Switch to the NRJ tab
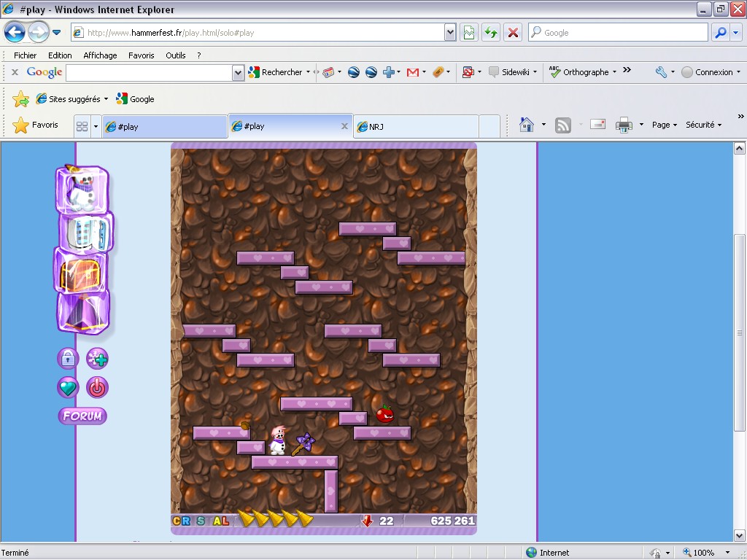Screen dimensions: 747x560 415,127
